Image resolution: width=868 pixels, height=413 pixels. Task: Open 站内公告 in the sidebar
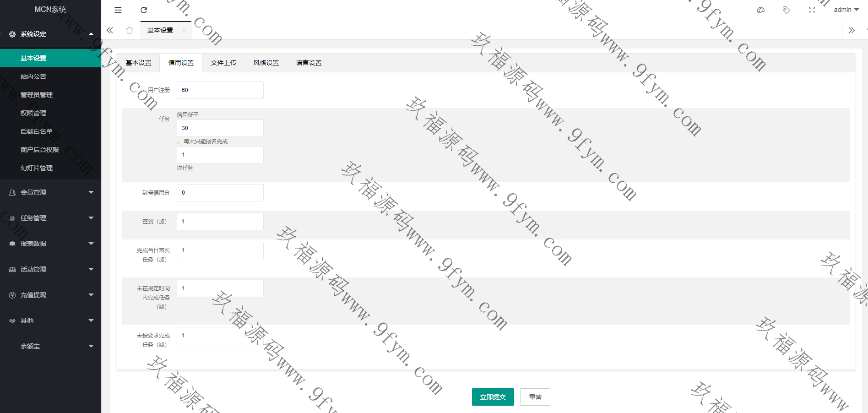pos(33,76)
